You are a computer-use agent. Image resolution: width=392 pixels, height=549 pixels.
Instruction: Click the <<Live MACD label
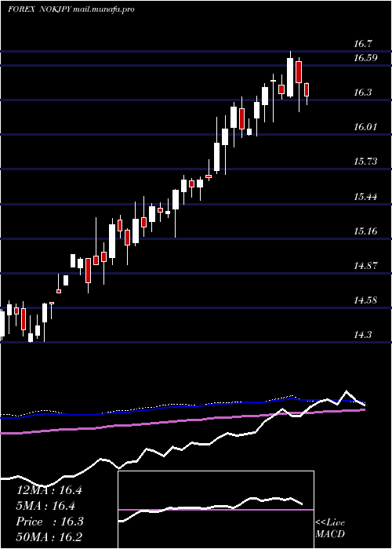point(330,528)
